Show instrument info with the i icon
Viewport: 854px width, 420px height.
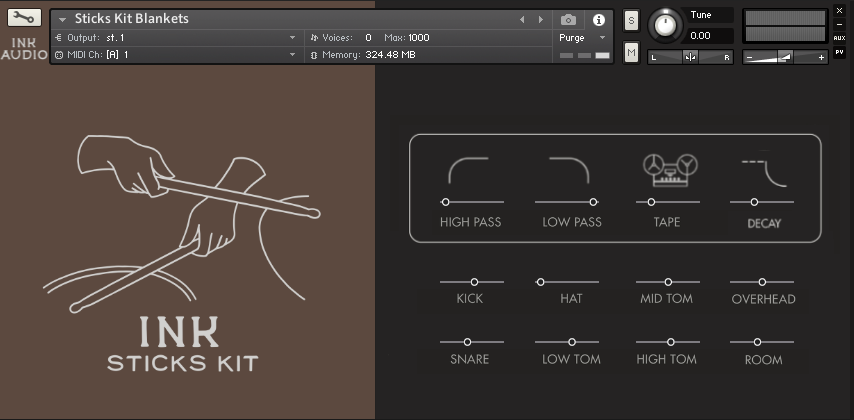click(x=599, y=20)
